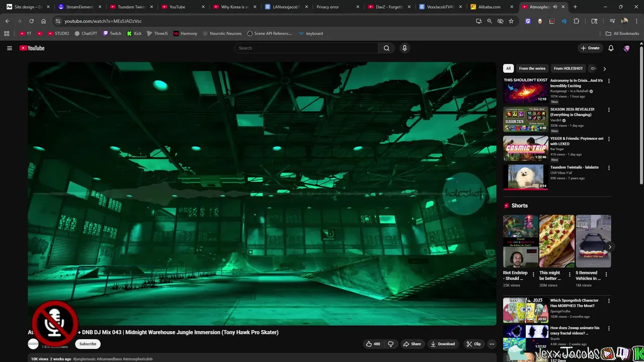The image size is (644, 362).
Task: Open options for Tsundere Twintails video
Action: coord(609,168)
